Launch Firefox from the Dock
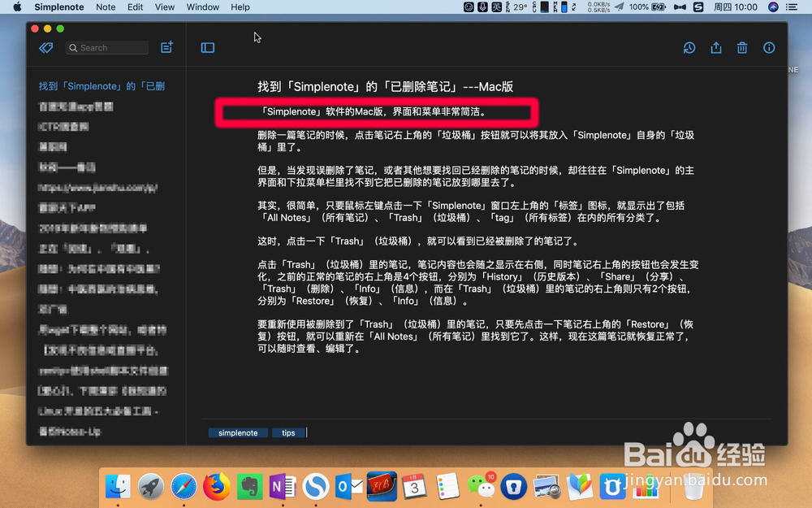The width and height of the screenshot is (812, 508). 217,486
